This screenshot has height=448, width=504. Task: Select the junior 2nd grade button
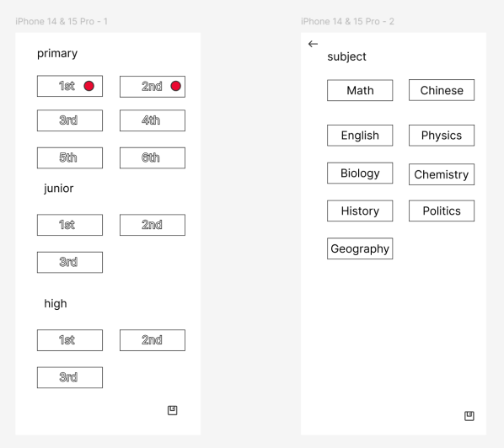(x=153, y=225)
